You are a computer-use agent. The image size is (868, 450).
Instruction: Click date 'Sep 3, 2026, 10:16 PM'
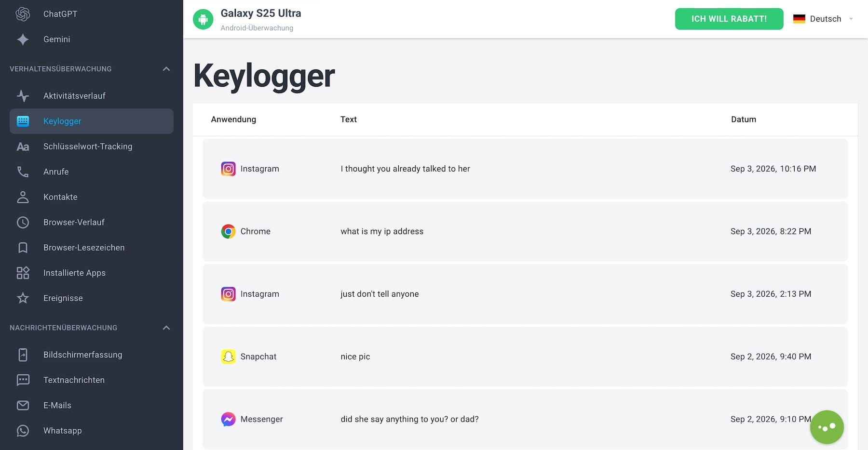pyautogui.click(x=773, y=169)
